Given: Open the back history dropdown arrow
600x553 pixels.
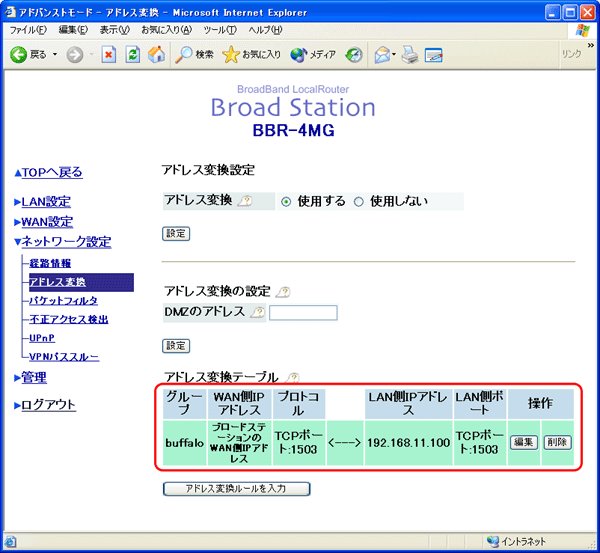Looking at the screenshot, I should click(x=55, y=55).
